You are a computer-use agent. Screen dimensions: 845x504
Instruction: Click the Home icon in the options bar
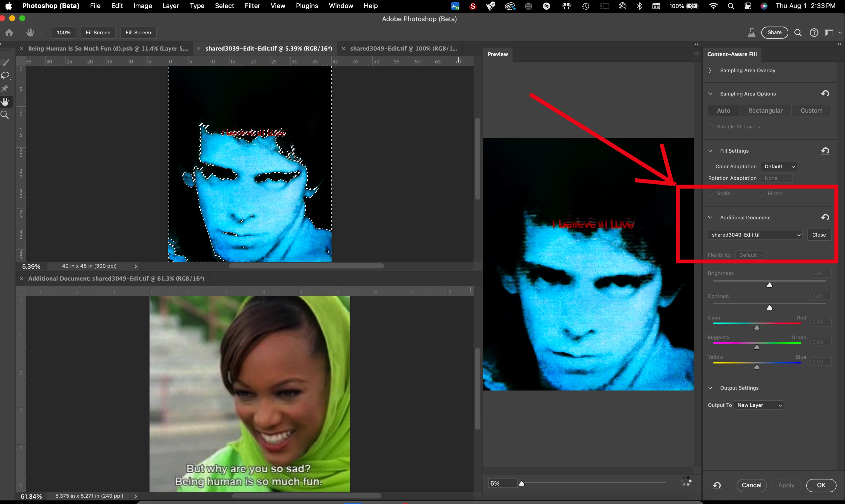9,33
